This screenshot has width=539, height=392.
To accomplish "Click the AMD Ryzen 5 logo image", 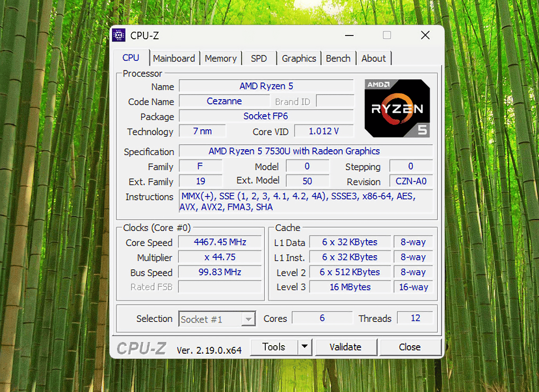I will (397, 108).
